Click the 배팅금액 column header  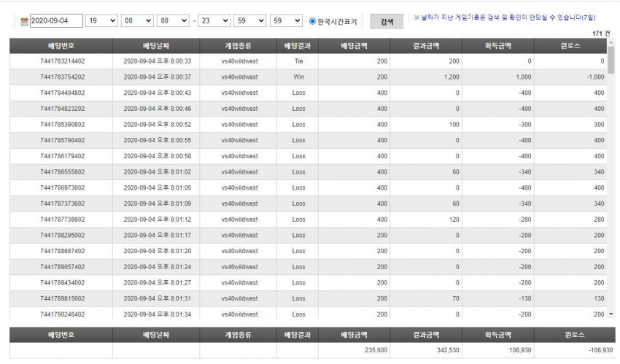click(354, 46)
